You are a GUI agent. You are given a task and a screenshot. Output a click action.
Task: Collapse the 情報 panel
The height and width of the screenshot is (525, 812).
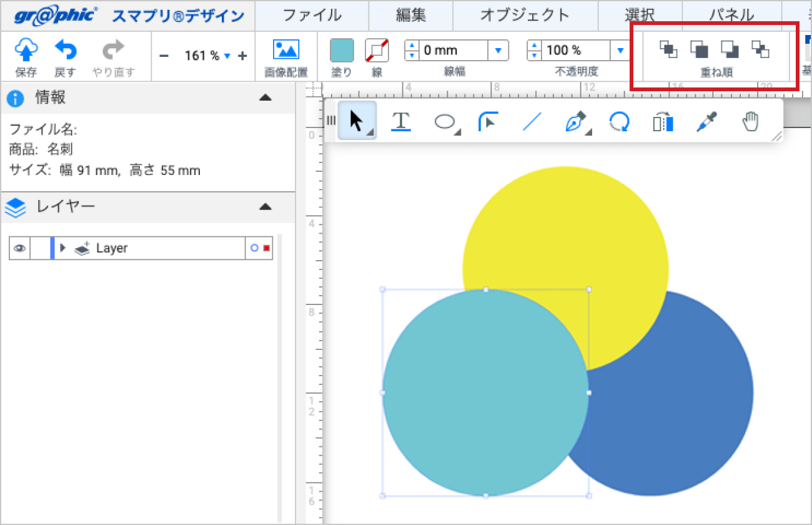pos(265,98)
